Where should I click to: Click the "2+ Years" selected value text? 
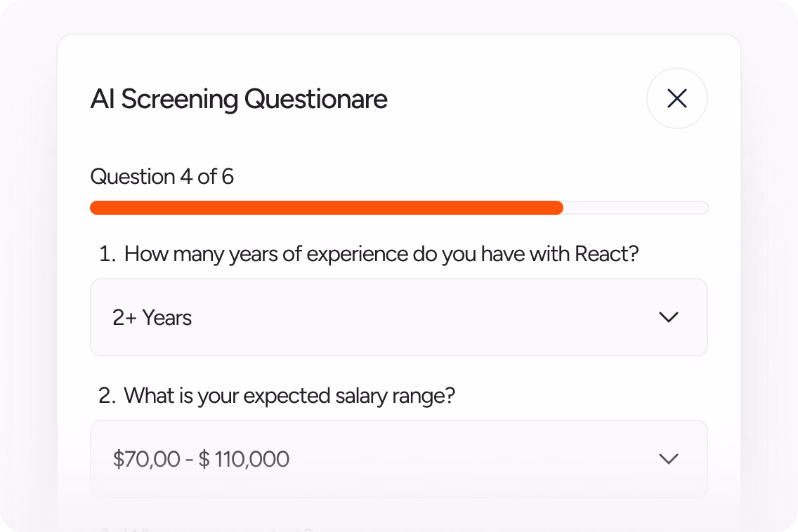pos(152,318)
